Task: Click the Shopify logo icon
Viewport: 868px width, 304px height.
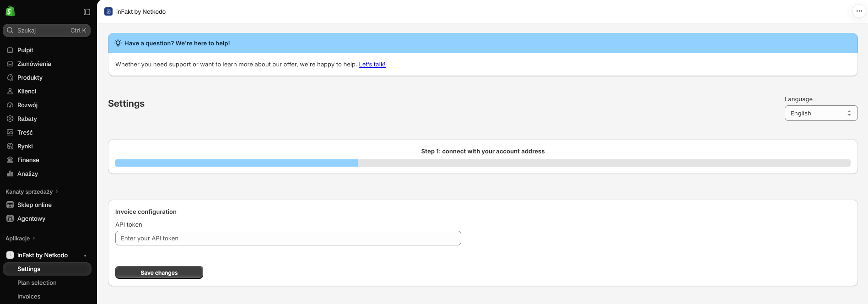Action: point(10,11)
